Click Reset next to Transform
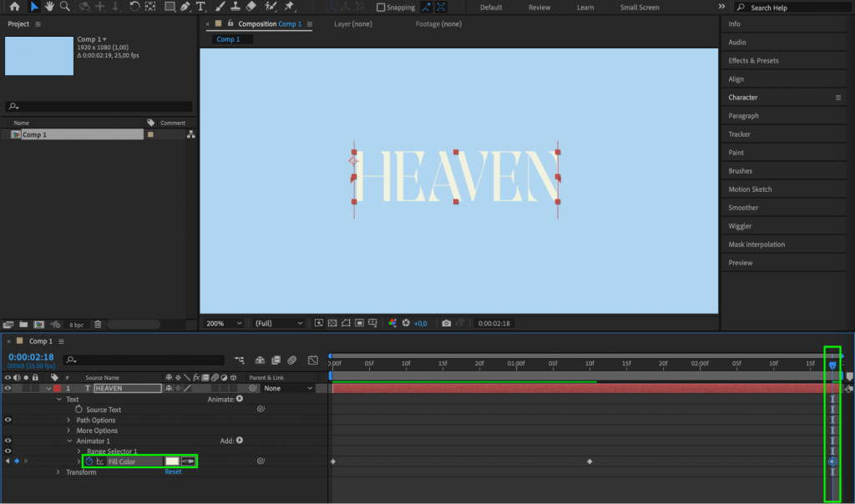Screen dimensions: 855x504 tap(173, 471)
